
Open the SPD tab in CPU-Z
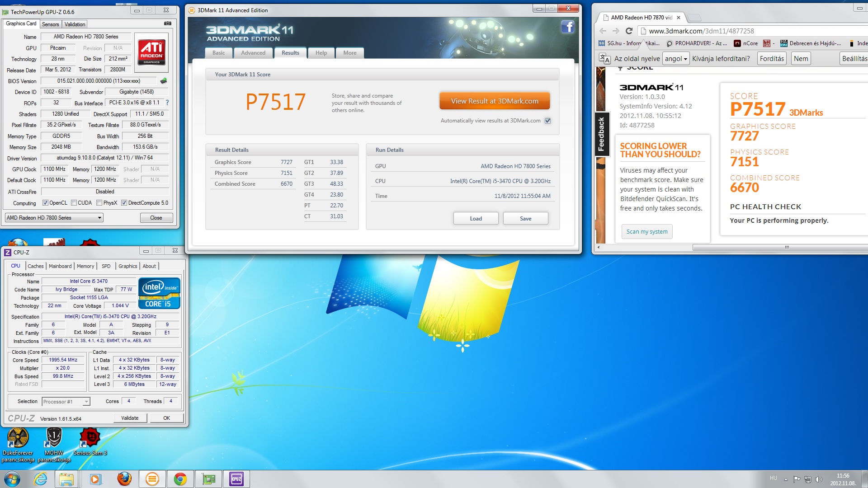pos(106,266)
